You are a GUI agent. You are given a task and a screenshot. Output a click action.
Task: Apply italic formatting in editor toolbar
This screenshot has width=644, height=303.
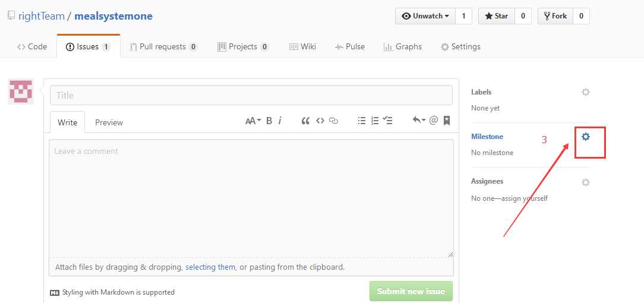click(x=280, y=121)
